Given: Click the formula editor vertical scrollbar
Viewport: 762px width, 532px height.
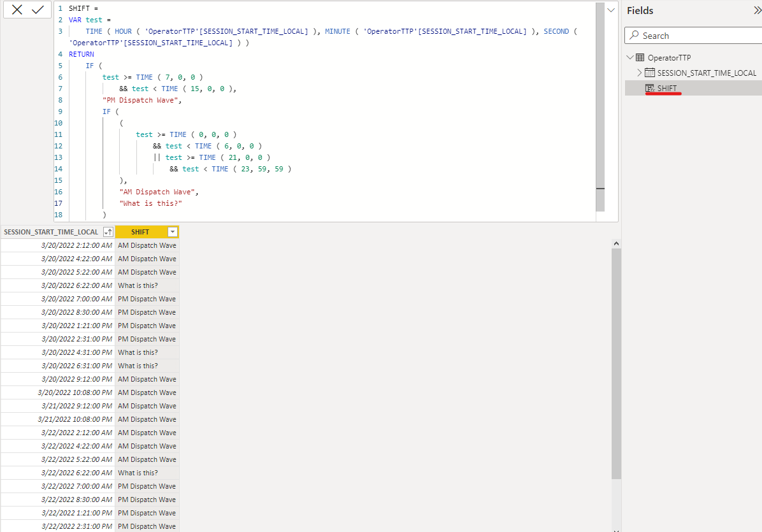Looking at the screenshot, I should [x=600, y=107].
